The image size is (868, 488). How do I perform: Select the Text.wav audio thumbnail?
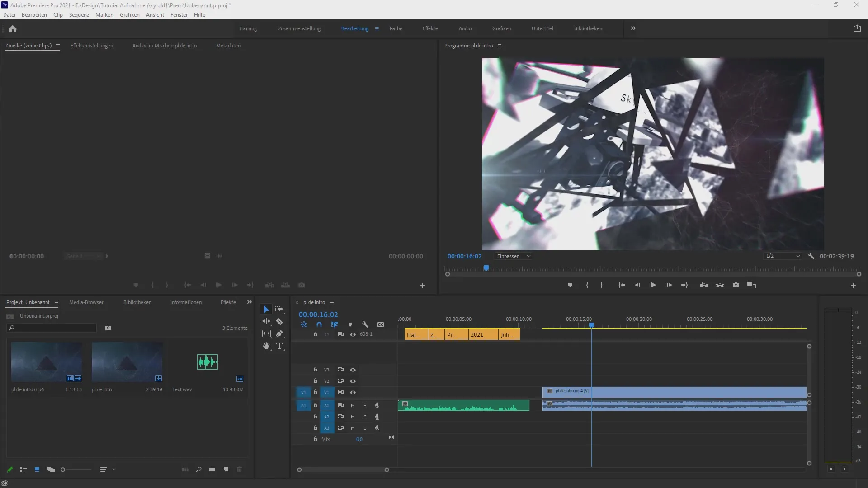[208, 362]
